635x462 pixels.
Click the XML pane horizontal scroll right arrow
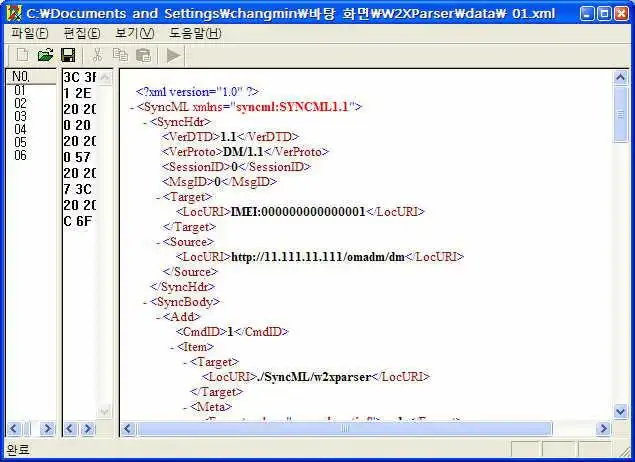coord(603,428)
